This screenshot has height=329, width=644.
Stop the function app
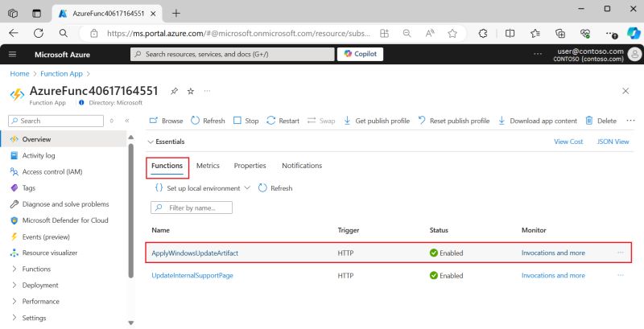[246, 121]
